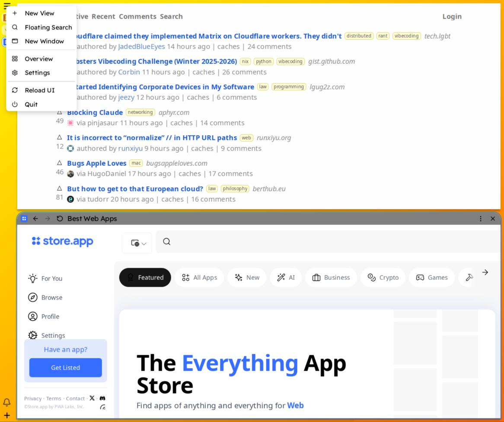The height and width of the screenshot is (422, 504).
Task: Upvote the Blocking Claude story
Action: (59, 112)
